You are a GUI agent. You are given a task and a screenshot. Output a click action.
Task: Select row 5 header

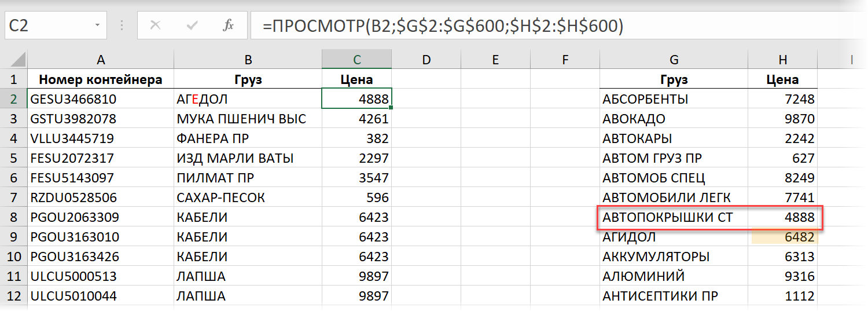click(14, 158)
